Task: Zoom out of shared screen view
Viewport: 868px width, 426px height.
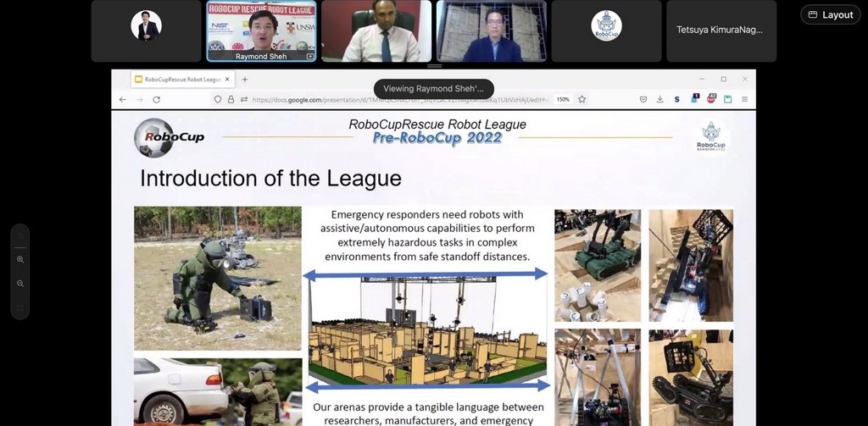Action: pyautogui.click(x=20, y=284)
